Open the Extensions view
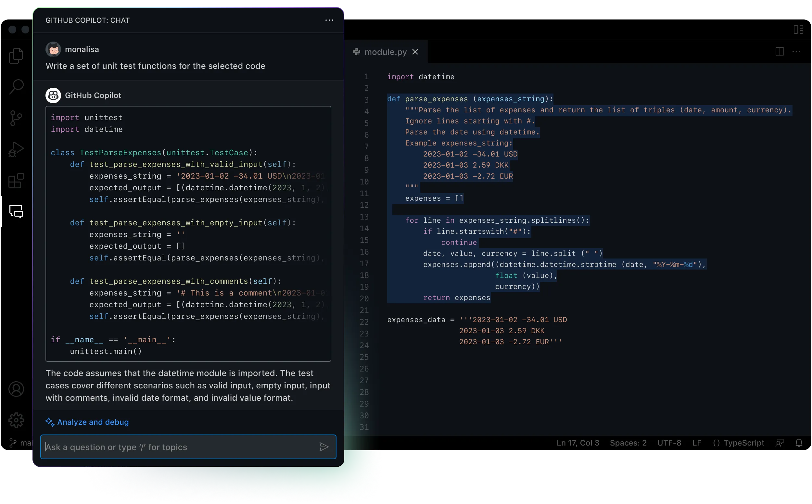 pos(16,181)
